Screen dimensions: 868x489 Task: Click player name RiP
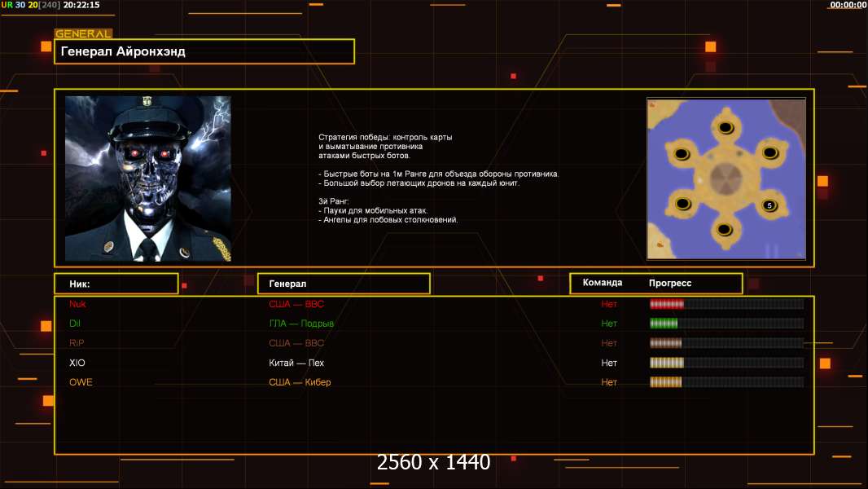pos(77,343)
